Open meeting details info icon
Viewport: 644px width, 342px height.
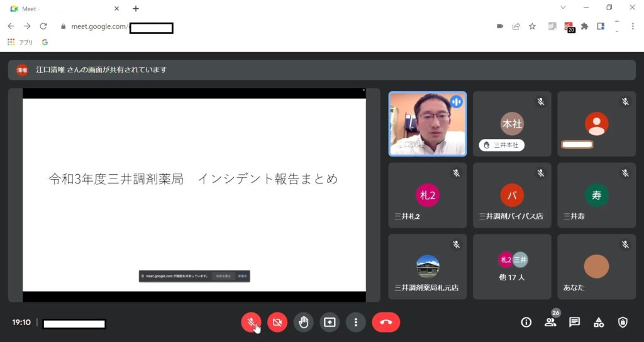(x=526, y=323)
